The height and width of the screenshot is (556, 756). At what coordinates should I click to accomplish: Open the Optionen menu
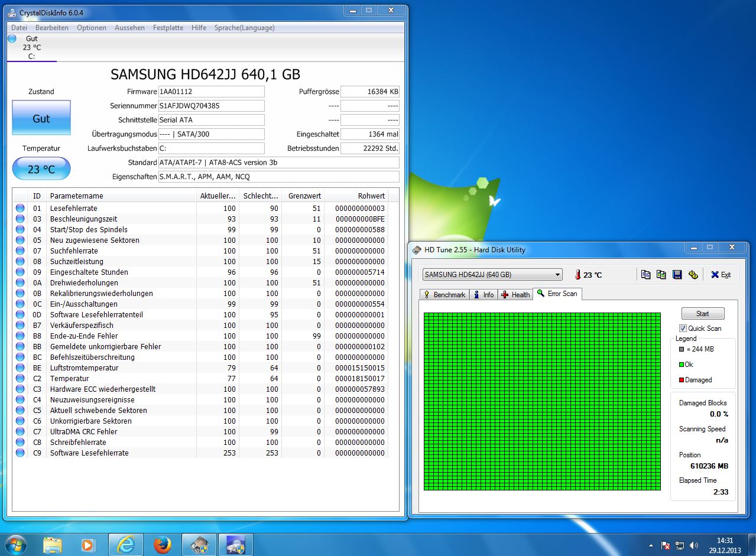92,28
